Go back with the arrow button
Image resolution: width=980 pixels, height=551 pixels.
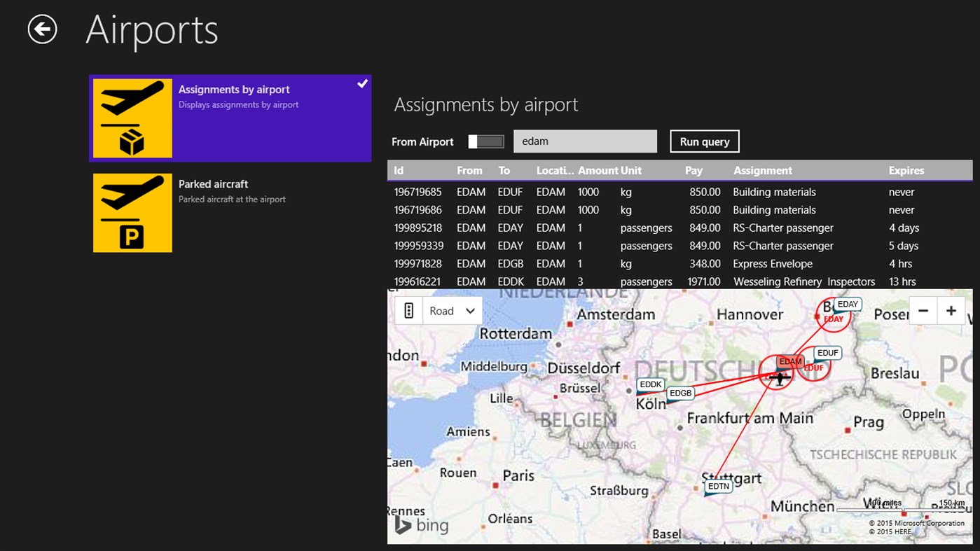click(43, 29)
